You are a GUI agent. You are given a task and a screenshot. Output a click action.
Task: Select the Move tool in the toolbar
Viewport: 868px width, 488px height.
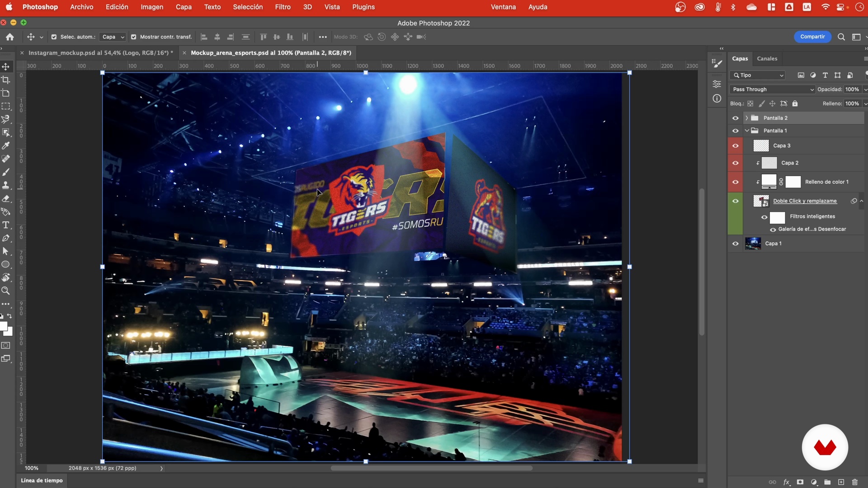pos(6,66)
